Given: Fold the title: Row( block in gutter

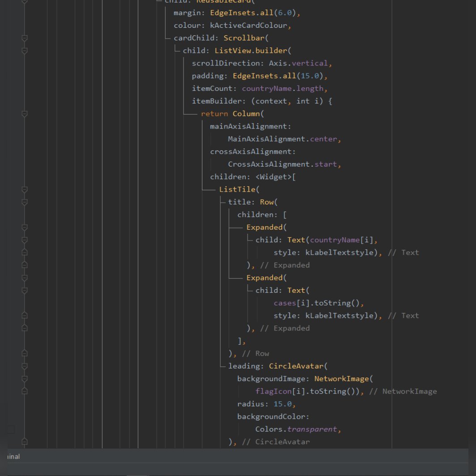Looking at the screenshot, I should 25,202.
